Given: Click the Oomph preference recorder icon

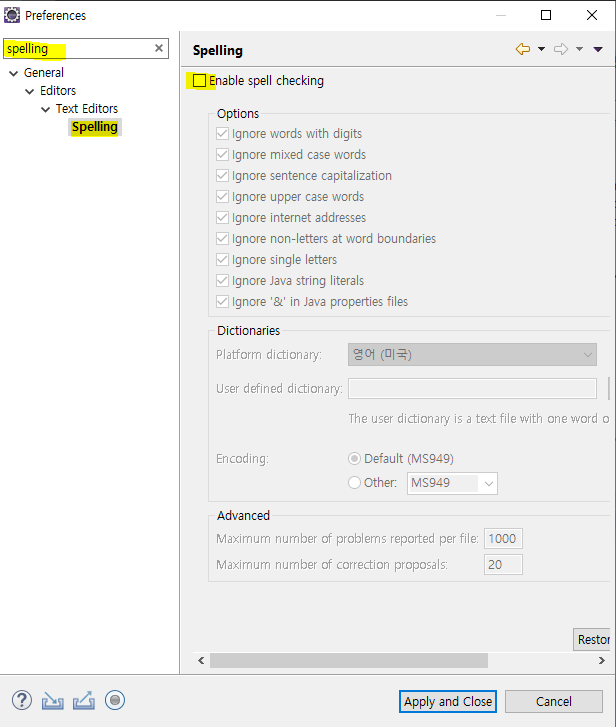Looking at the screenshot, I should coord(115,700).
